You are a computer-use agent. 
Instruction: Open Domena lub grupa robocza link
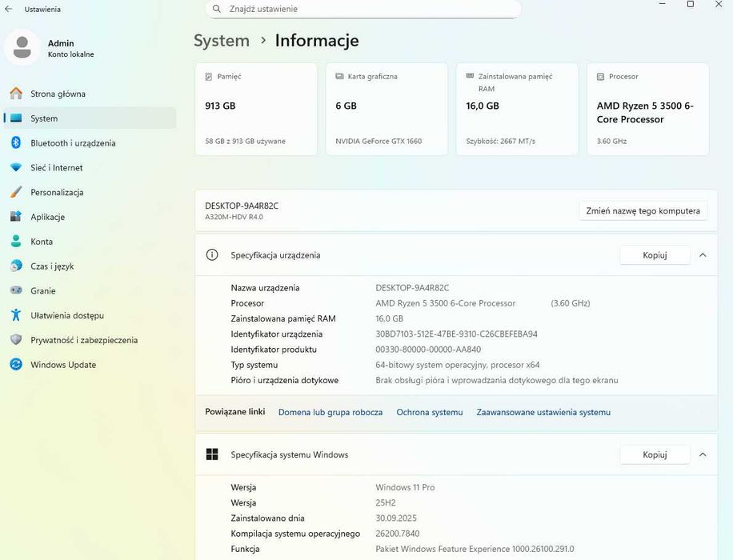[330, 413]
